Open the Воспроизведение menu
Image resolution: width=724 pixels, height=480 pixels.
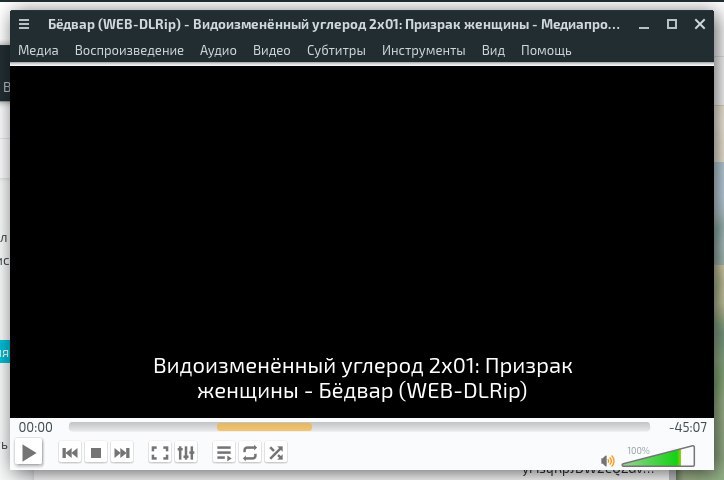129,50
